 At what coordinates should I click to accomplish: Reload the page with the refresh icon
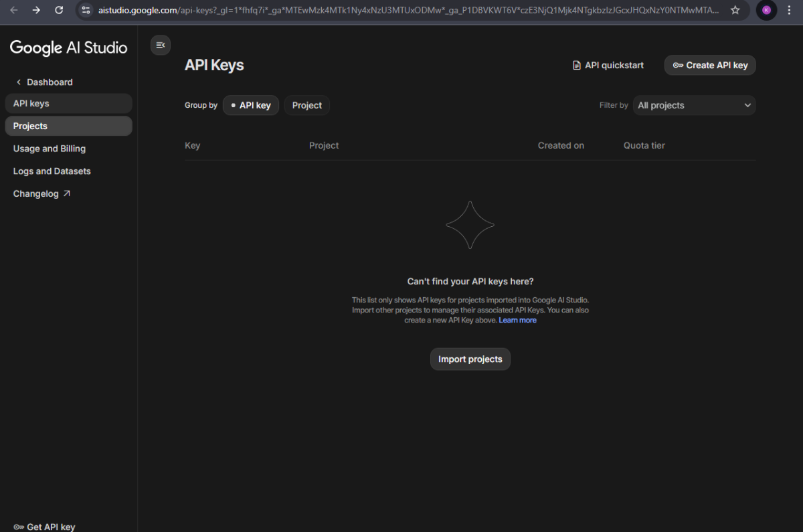pos(59,10)
